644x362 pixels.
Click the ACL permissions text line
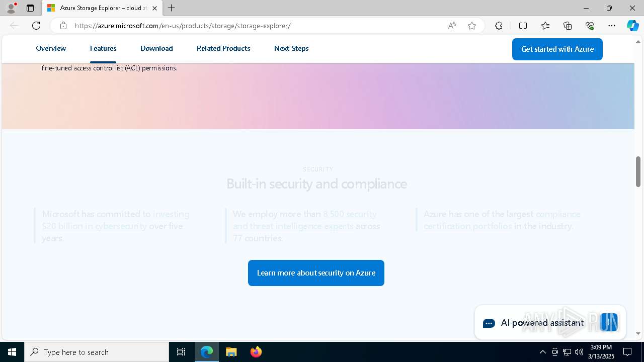[x=110, y=68]
